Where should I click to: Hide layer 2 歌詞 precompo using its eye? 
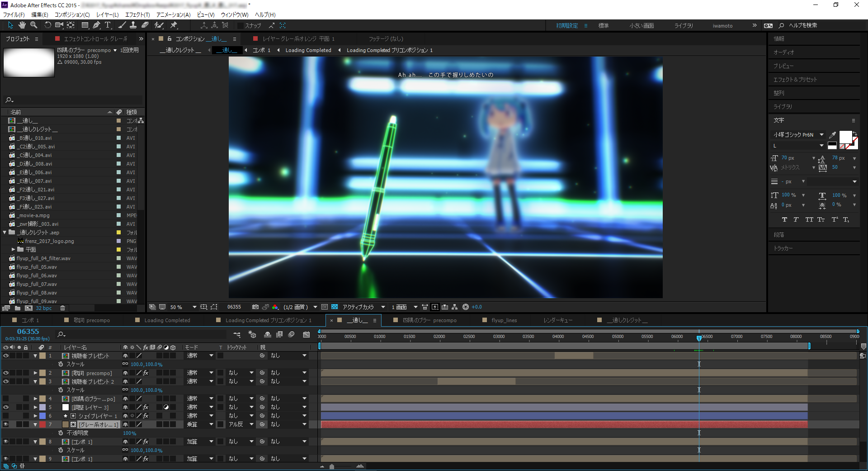(x=6, y=373)
